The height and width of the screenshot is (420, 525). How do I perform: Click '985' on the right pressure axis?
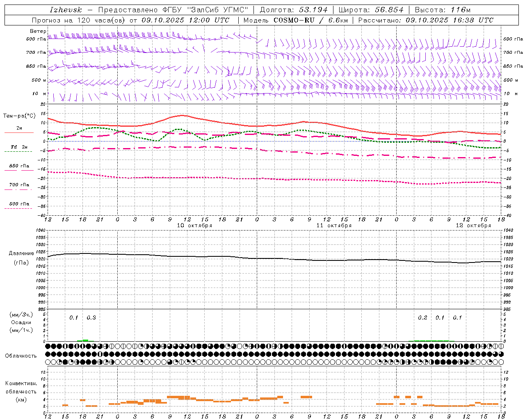coord(507,309)
